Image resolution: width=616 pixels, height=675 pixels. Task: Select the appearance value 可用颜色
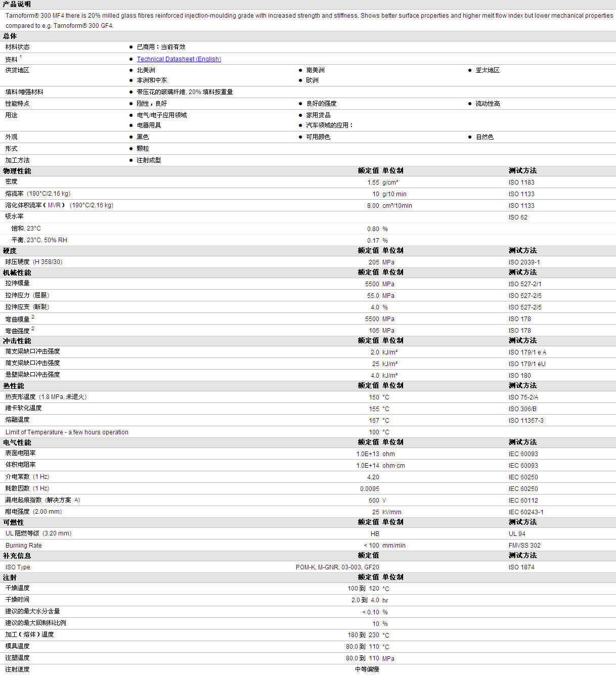tap(318, 137)
